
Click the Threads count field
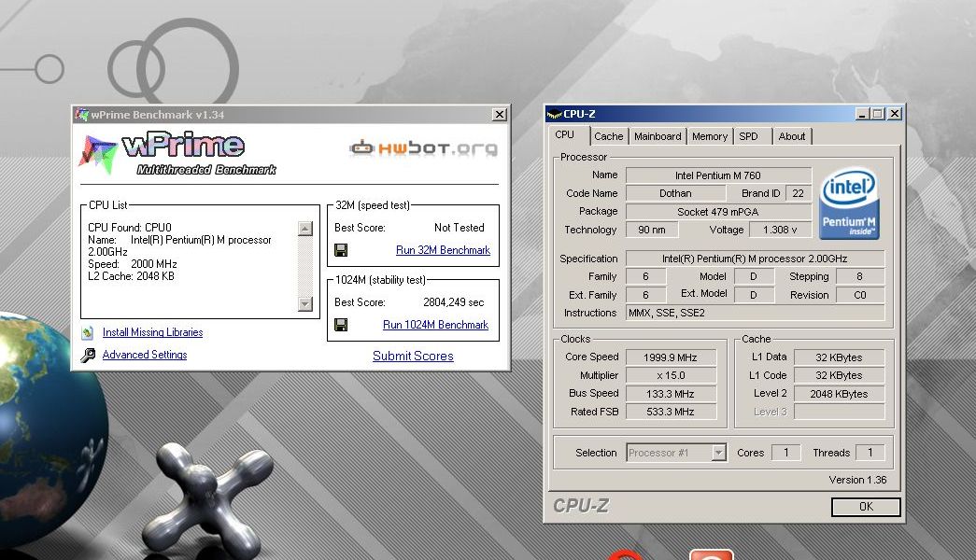(870, 453)
